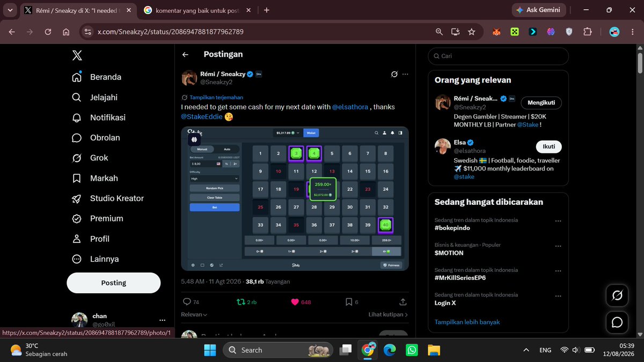The width and height of the screenshot is (644, 362).
Task: Open Profil in sidebar
Action: point(90,239)
